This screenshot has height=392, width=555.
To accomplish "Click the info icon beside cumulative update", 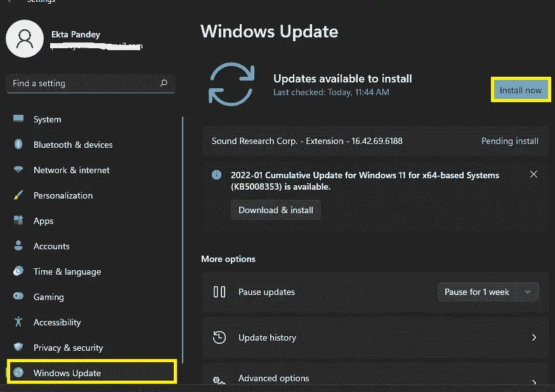I will tap(217, 174).
